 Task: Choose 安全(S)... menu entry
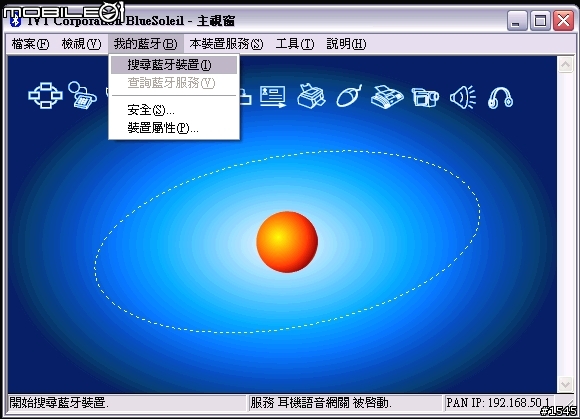pos(174,110)
